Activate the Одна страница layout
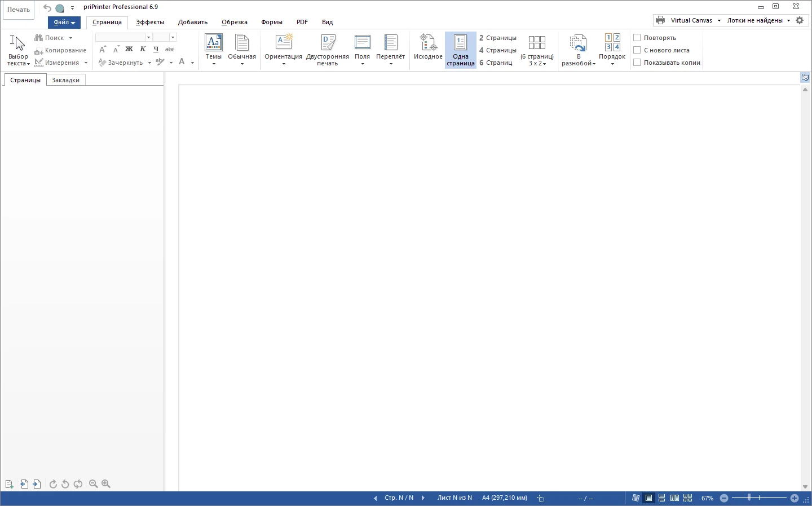This screenshot has width=812, height=506. point(461,50)
